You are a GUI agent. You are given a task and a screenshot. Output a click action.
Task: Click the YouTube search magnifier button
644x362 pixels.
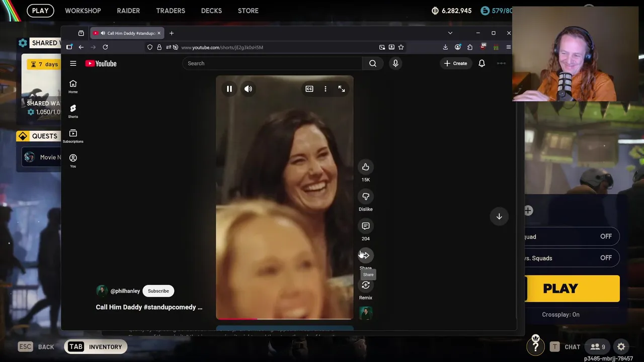(x=373, y=63)
